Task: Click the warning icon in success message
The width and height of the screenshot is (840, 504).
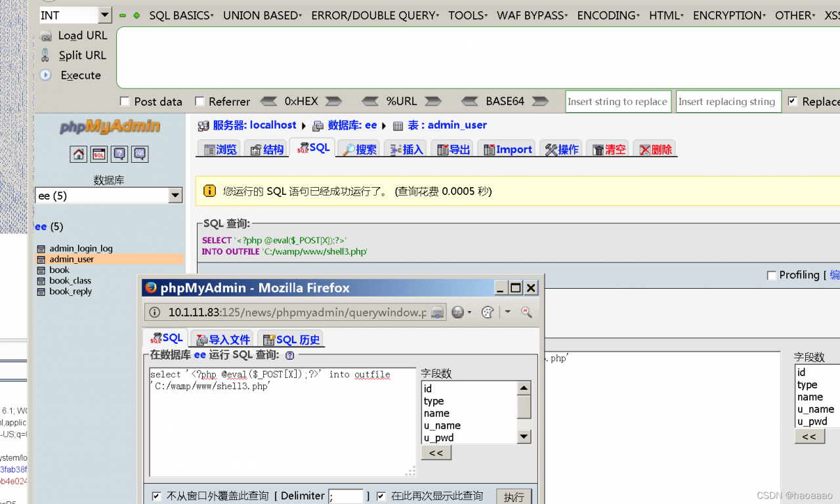Action: coord(209,191)
